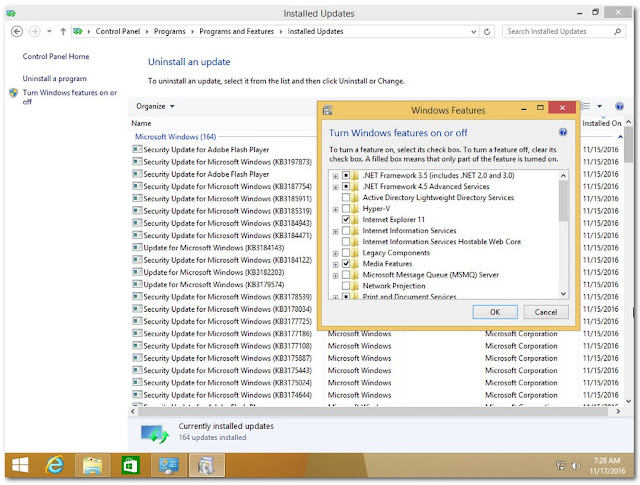Expand Microsoft Message Queue Server node
Screen dimensions: 640x485
(x=336, y=275)
